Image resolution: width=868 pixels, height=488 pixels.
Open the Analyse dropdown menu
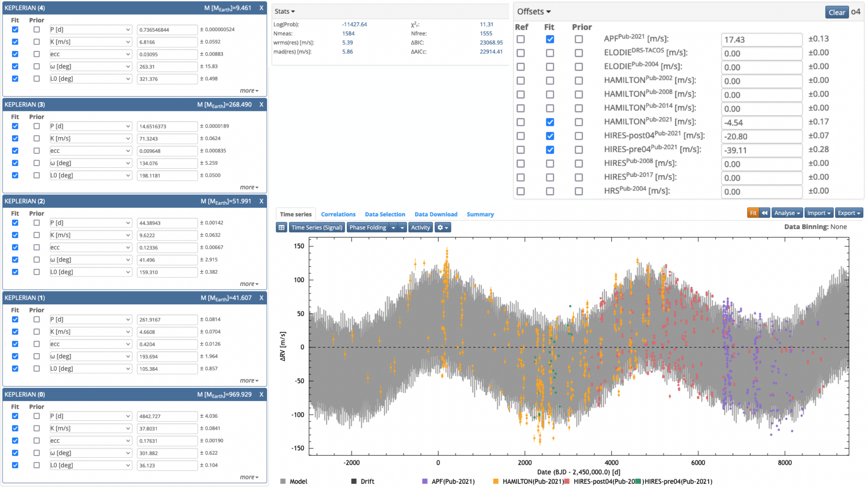click(x=787, y=213)
